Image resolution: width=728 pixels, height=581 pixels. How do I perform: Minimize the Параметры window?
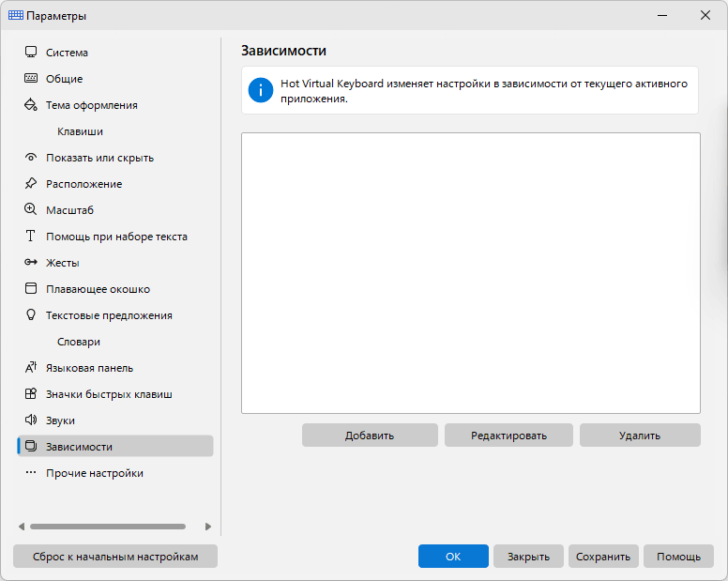[x=662, y=15]
